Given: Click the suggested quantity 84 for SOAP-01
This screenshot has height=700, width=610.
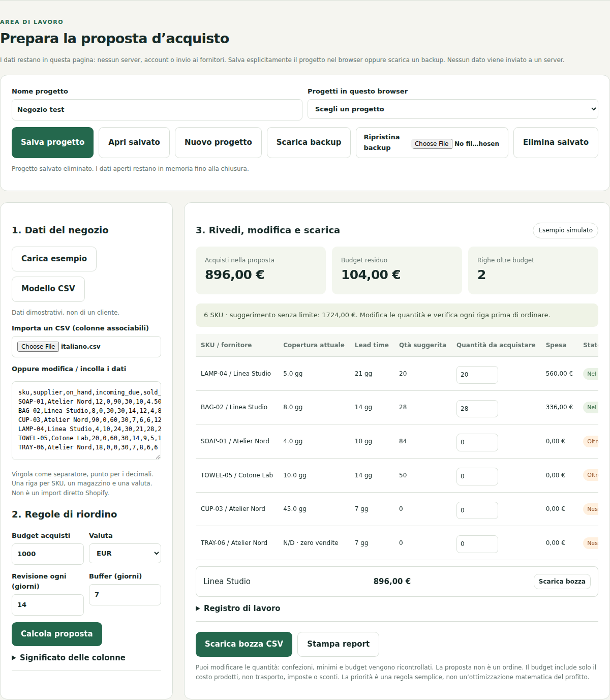Looking at the screenshot, I should (x=403, y=441).
